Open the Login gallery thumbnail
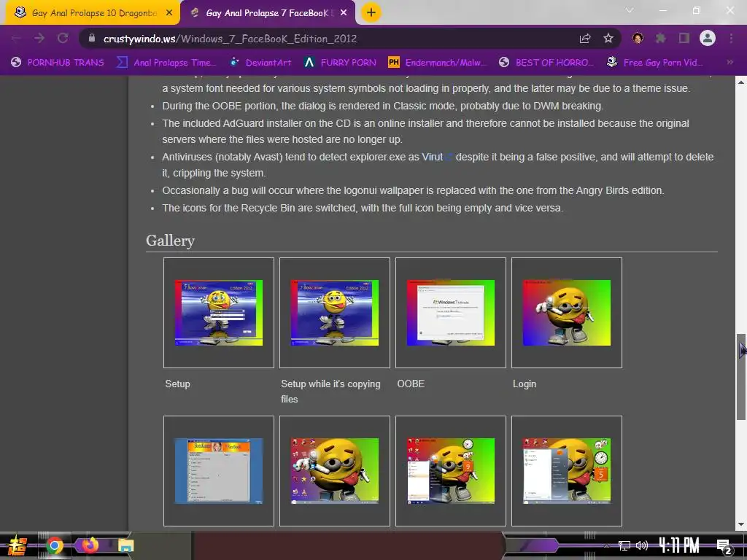Image resolution: width=747 pixels, height=560 pixels. tap(566, 313)
